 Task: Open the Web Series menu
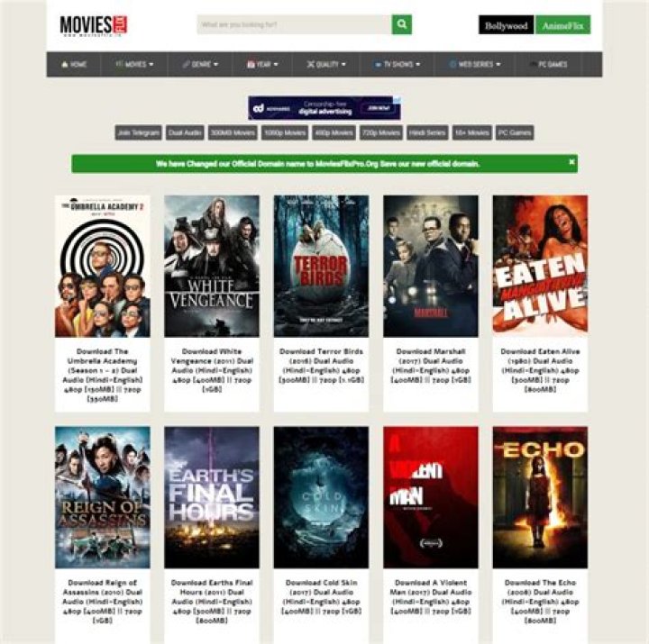(x=475, y=65)
